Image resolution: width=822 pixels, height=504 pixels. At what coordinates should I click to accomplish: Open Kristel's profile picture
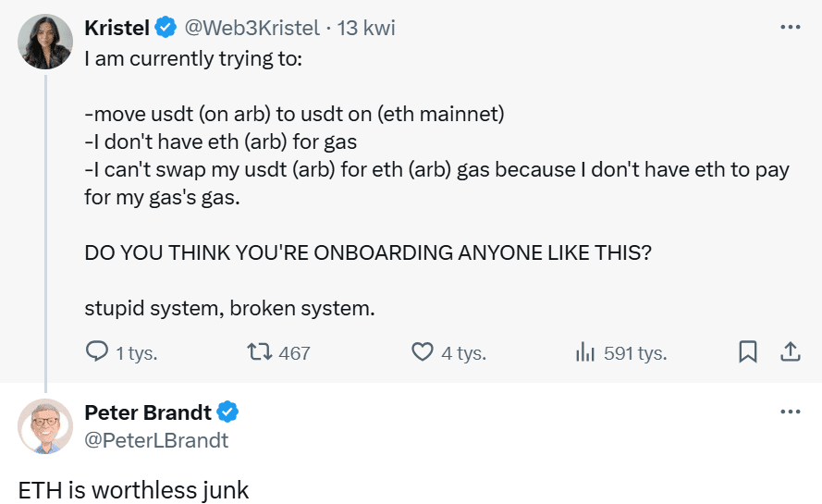tap(45, 42)
